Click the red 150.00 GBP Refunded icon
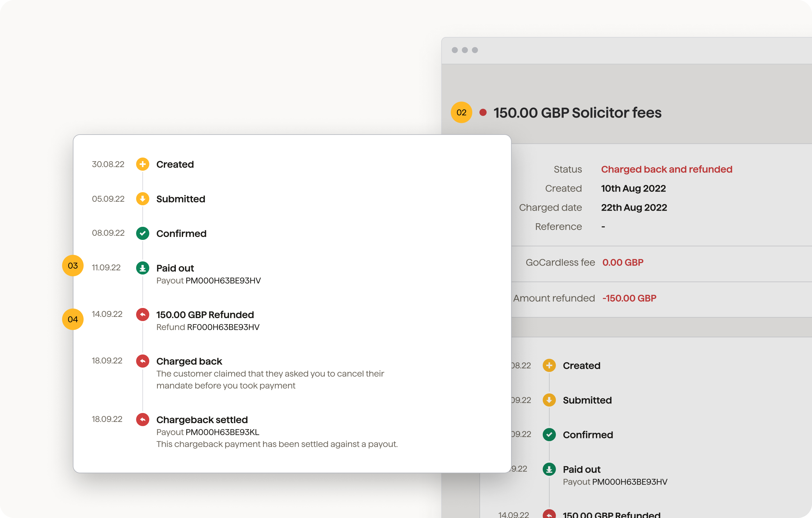 (143, 314)
